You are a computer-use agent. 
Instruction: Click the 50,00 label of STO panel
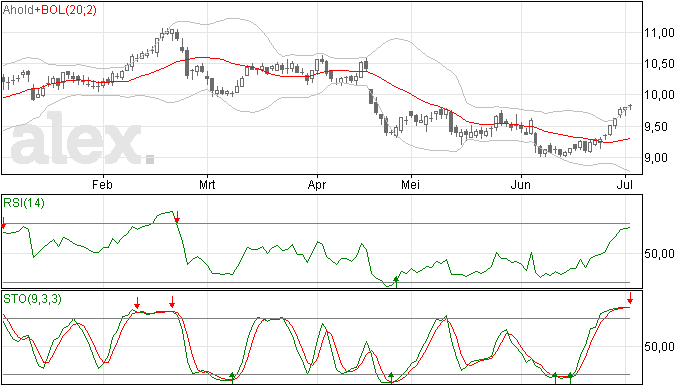tap(659, 347)
